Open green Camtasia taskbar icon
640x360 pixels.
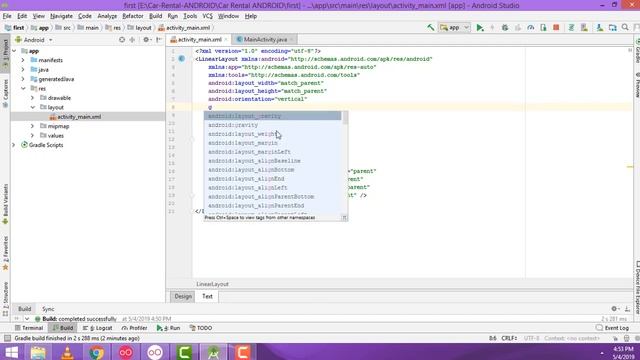point(184,352)
